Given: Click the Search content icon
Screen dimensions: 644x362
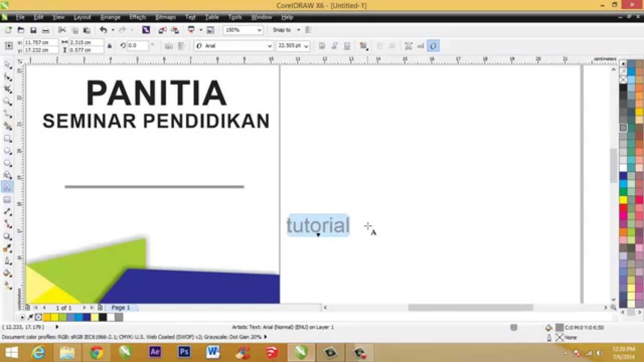Looking at the screenshot, I should coord(146,30).
